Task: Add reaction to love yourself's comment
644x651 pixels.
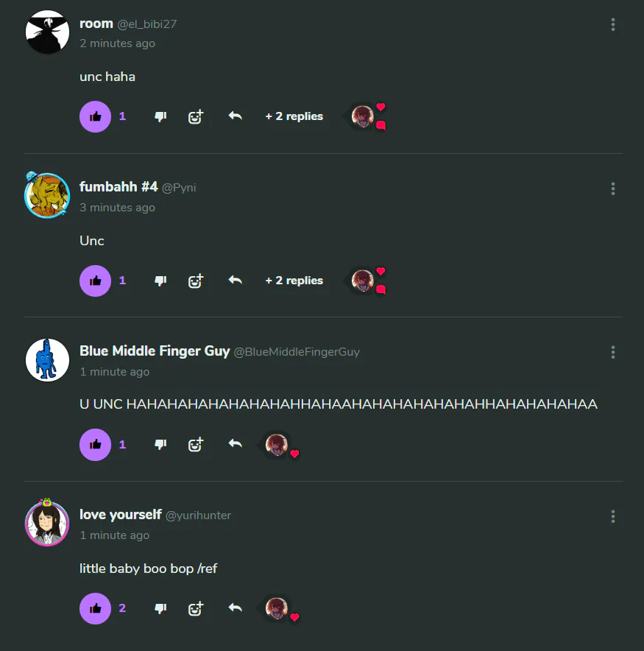Action: 196,608
